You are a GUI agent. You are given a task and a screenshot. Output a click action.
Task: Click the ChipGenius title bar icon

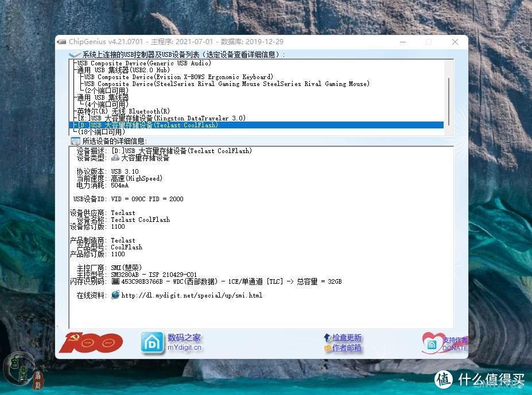tap(62, 42)
